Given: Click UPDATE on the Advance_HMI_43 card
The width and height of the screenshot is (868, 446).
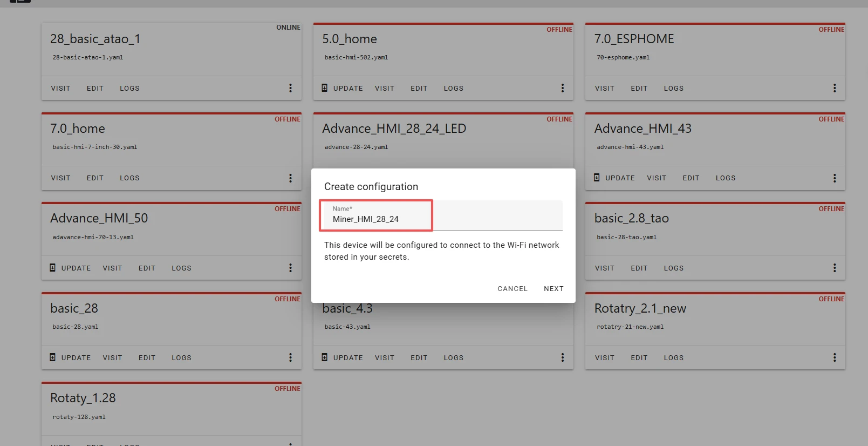Looking at the screenshot, I should 620,178.
